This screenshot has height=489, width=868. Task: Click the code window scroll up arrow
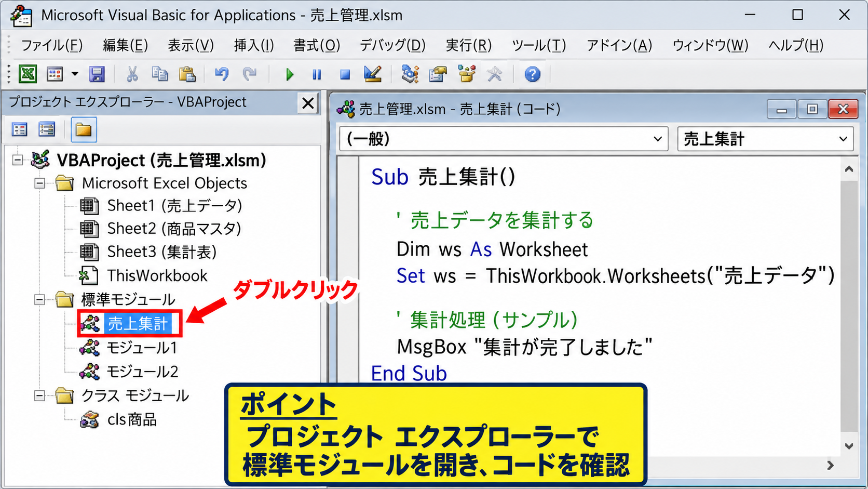[x=849, y=169]
